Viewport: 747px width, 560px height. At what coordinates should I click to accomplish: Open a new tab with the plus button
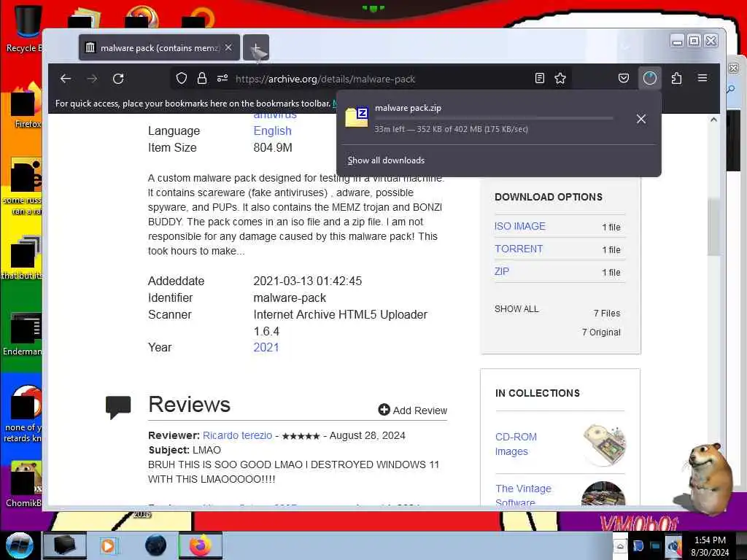pyautogui.click(x=256, y=47)
